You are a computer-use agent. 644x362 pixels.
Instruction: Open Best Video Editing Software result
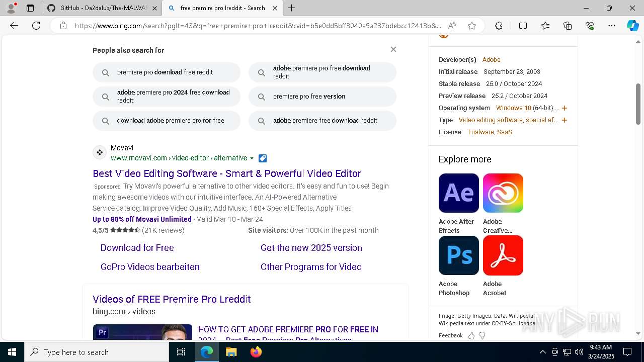click(227, 173)
